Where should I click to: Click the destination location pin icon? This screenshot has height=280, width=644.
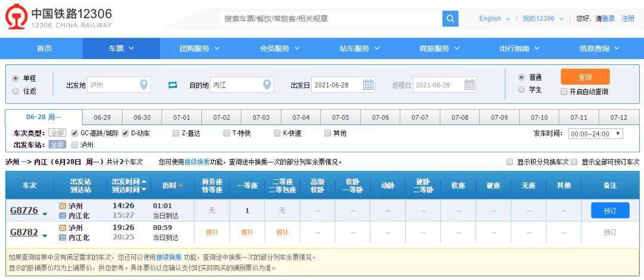(267, 85)
